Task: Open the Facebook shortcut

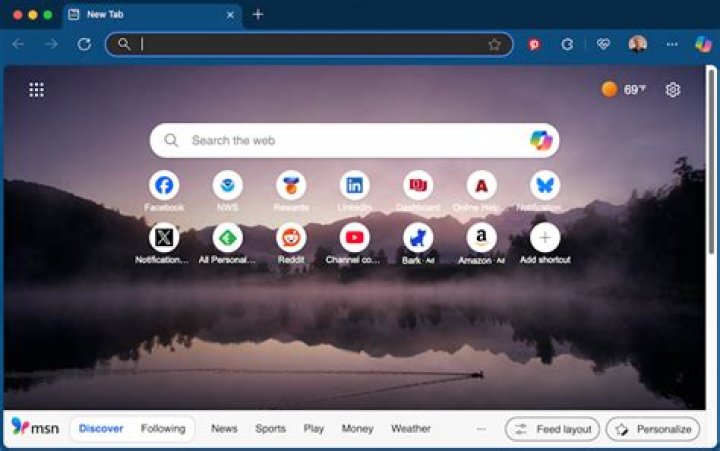Action: (164, 186)
